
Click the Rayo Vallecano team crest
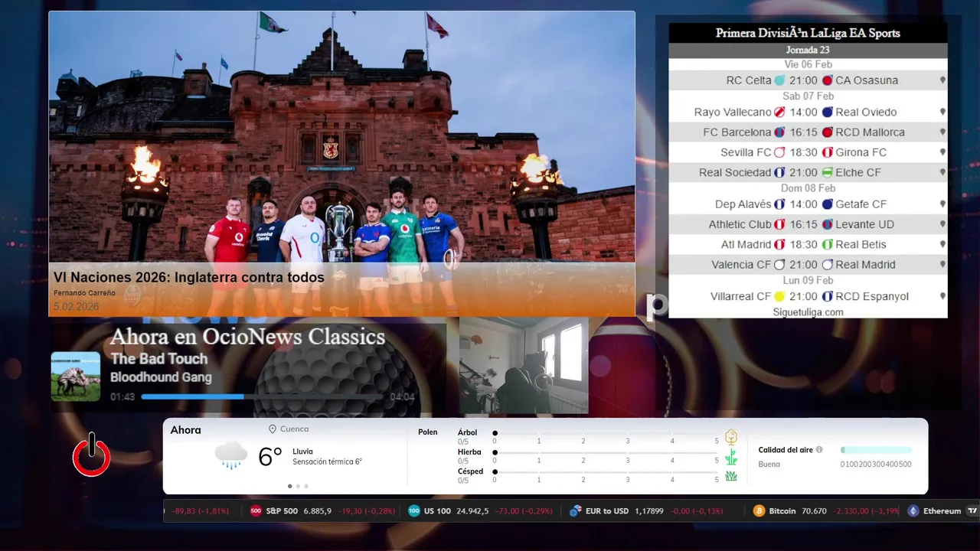pyautogui.click(x=779, y=112)
